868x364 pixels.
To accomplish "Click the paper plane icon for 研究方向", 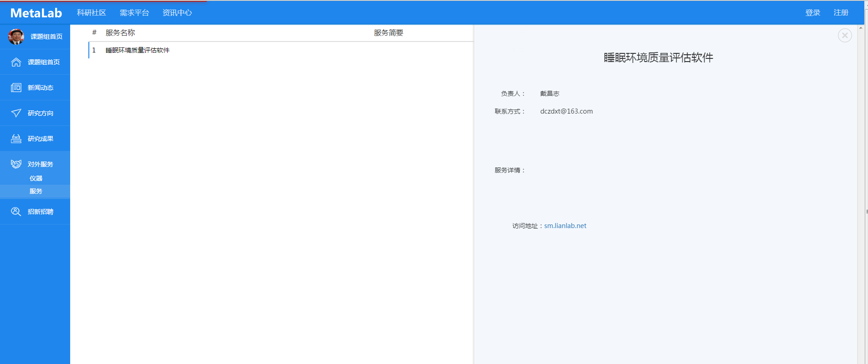I will pyautogui.click(x=16, y=113).
